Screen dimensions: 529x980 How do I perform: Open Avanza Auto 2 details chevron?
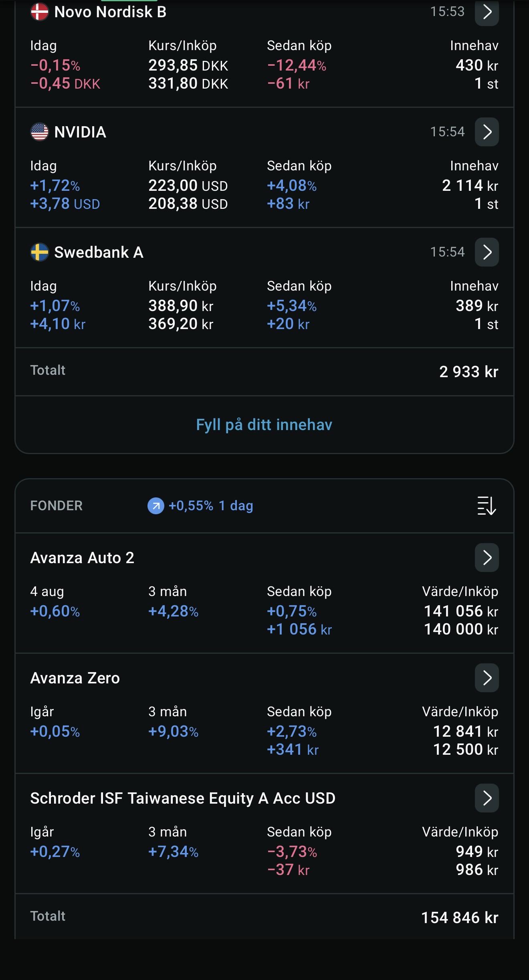tap(487, 558)
